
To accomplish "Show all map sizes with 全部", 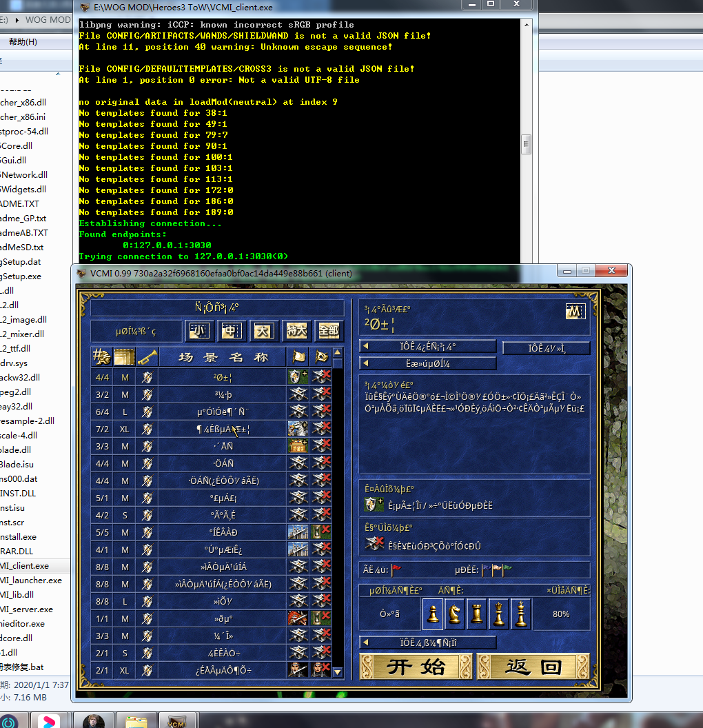I will [x=329, y=331].
